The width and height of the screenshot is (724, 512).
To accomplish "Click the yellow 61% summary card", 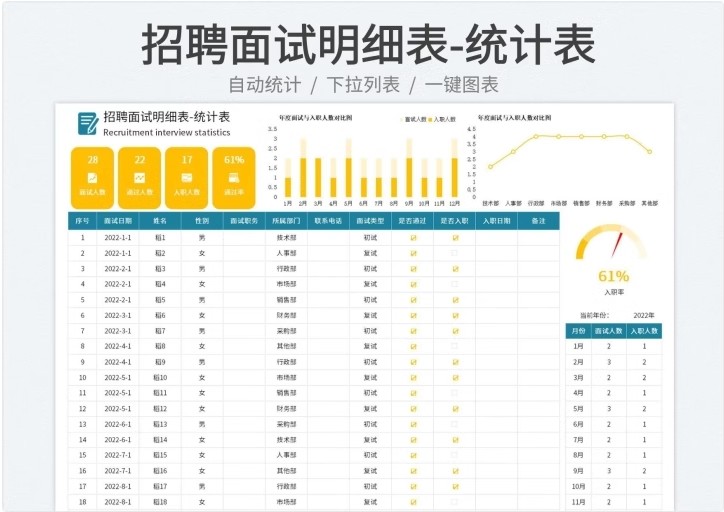I will coord(234,178).
